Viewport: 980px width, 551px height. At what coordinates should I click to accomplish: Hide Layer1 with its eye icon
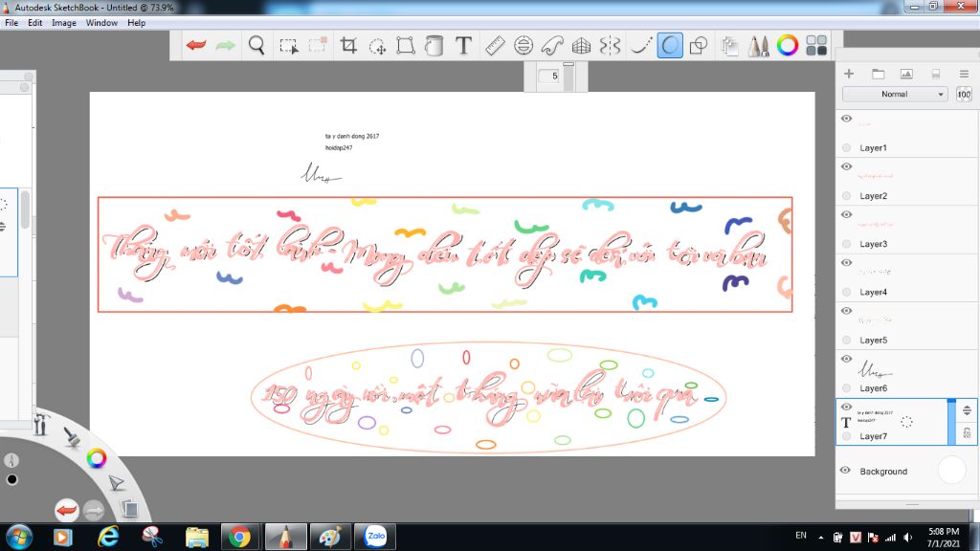(847, 119)
